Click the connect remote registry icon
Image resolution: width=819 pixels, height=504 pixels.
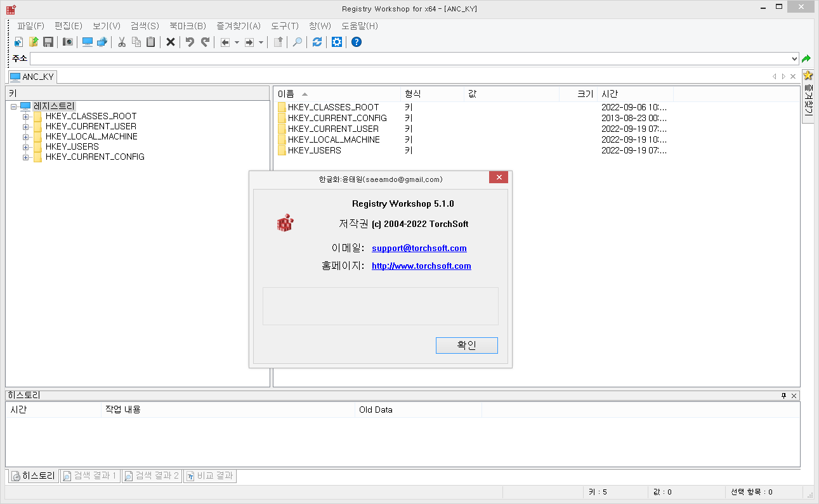point(102,42)
